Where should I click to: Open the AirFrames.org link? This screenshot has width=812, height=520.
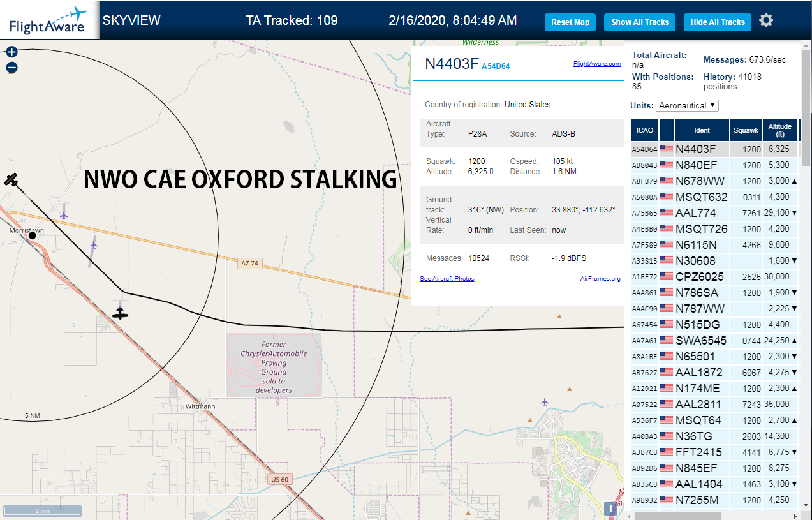[x=600, y=279]
